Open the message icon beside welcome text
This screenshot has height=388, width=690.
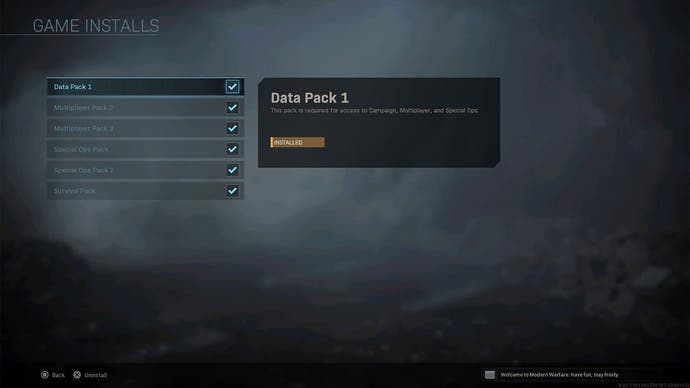pos(490,375)
